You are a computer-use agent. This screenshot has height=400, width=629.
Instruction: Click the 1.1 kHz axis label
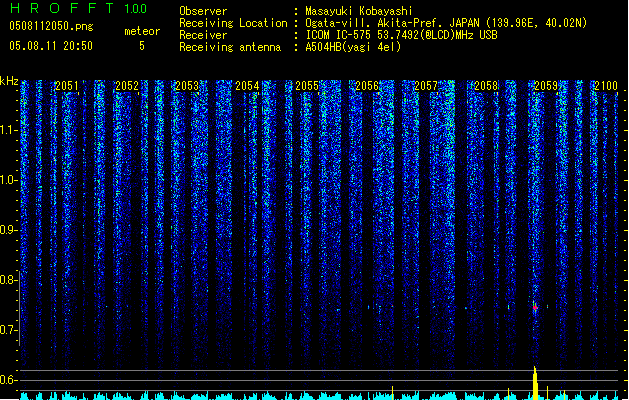click(8, 130)
